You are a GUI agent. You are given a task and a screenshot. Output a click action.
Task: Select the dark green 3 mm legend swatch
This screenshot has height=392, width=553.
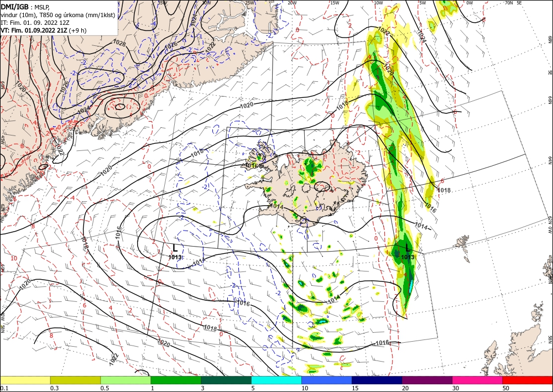click(226, 380)
